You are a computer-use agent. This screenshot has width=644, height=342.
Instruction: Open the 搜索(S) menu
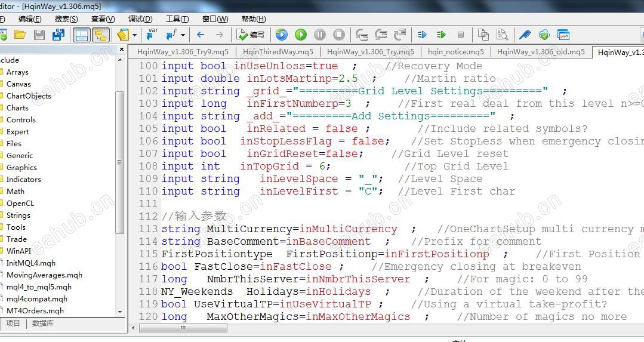[66, 19]
